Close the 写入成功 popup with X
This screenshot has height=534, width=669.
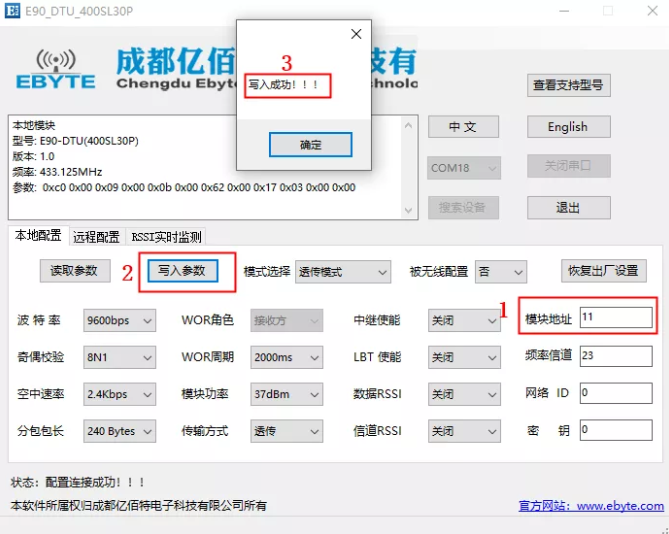point(356,34)
